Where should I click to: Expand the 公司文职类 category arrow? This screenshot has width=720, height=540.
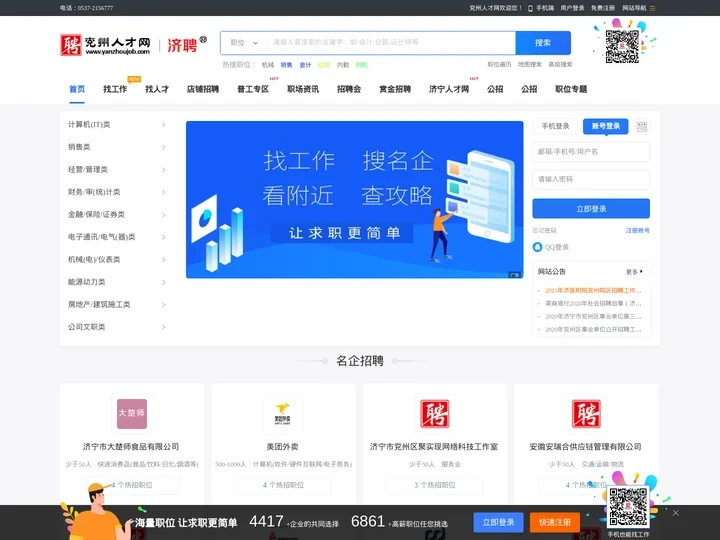pyautogui.click(x=163, y=327)
